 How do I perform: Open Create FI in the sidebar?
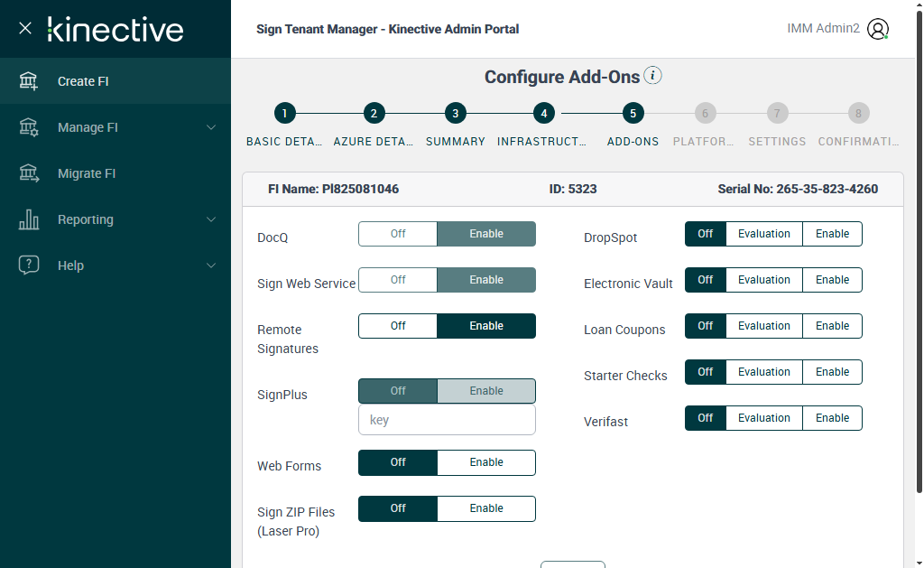(115, 80)
